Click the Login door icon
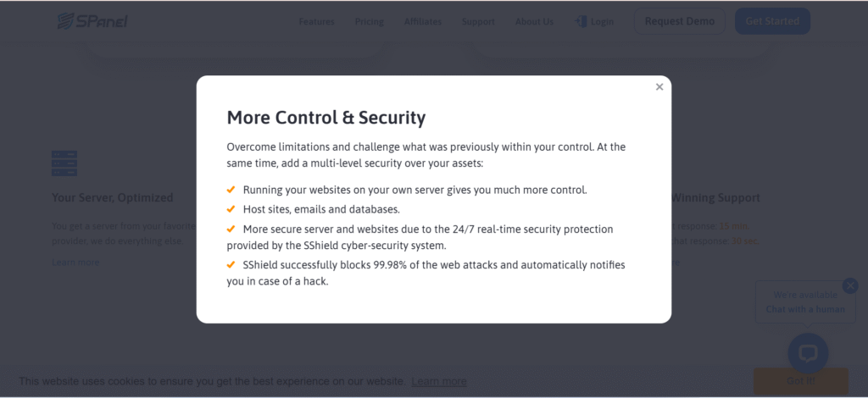The height and width of the screenshot is (398, 868). pyautogui.click(x=581, y=21)
